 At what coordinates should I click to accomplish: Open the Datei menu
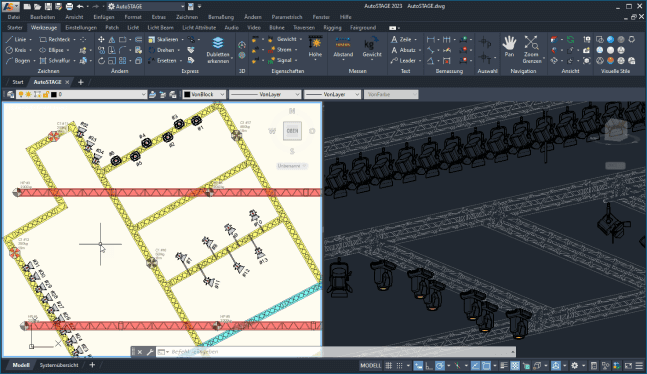[14, 17]
